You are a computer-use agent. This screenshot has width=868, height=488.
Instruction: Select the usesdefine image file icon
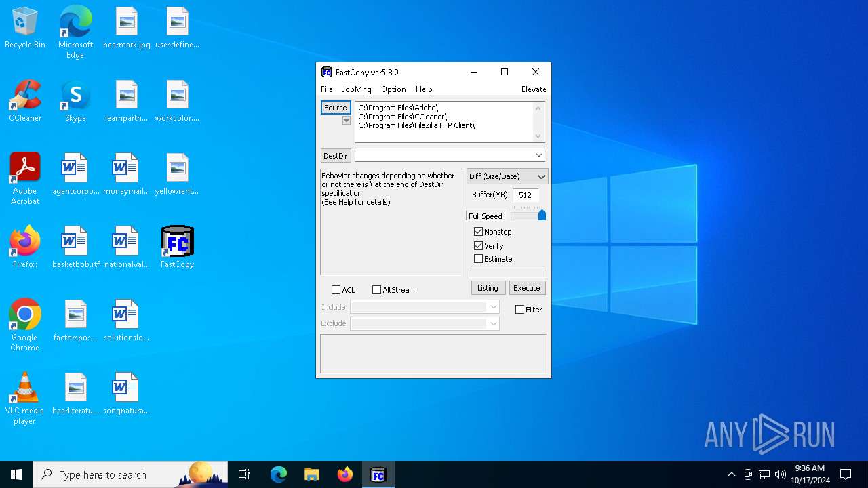(x=177, y=28)
